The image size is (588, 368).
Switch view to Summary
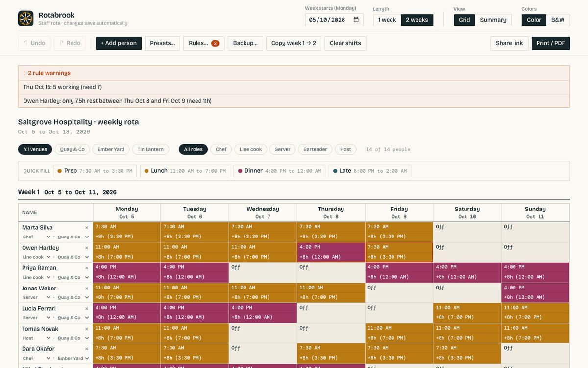[x=493, y=20]
